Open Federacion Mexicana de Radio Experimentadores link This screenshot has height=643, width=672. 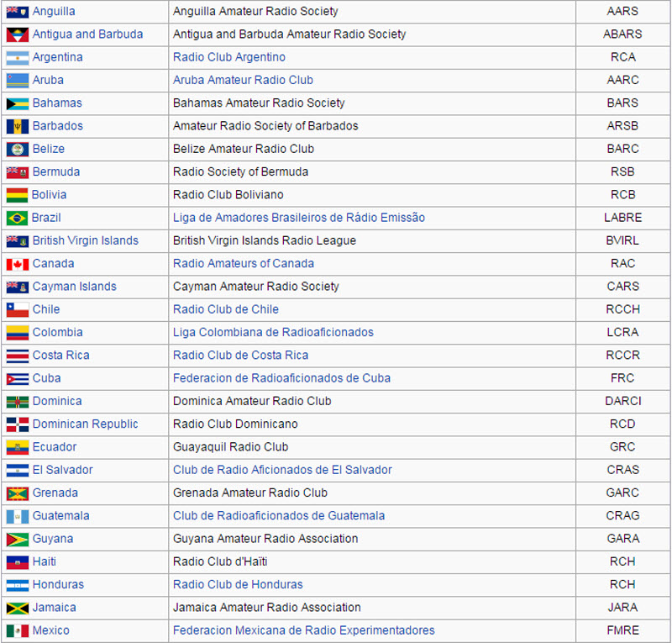(304, 630)
